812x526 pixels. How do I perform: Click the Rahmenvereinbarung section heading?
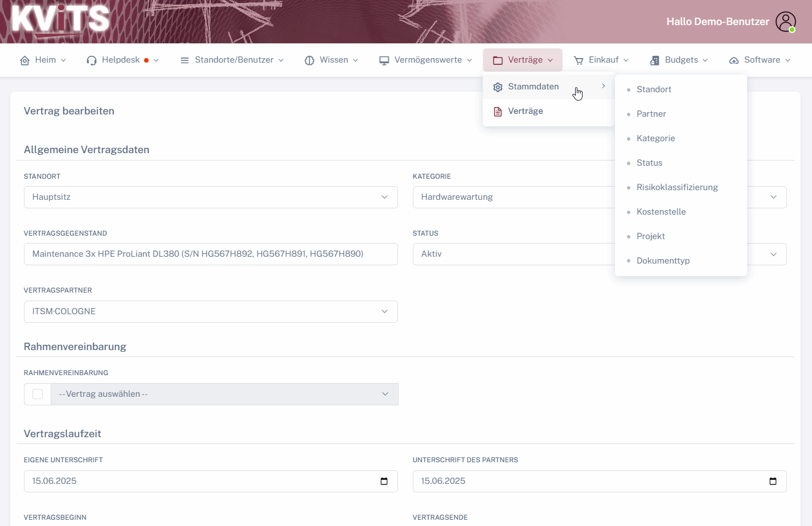point(75,347)
